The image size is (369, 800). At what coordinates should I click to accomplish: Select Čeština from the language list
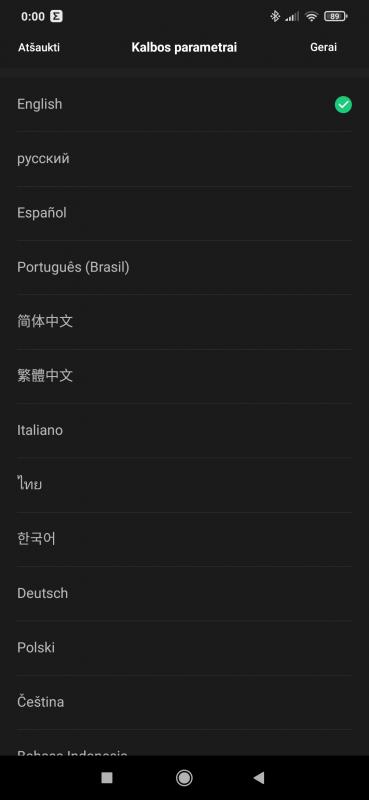(184, 702)
